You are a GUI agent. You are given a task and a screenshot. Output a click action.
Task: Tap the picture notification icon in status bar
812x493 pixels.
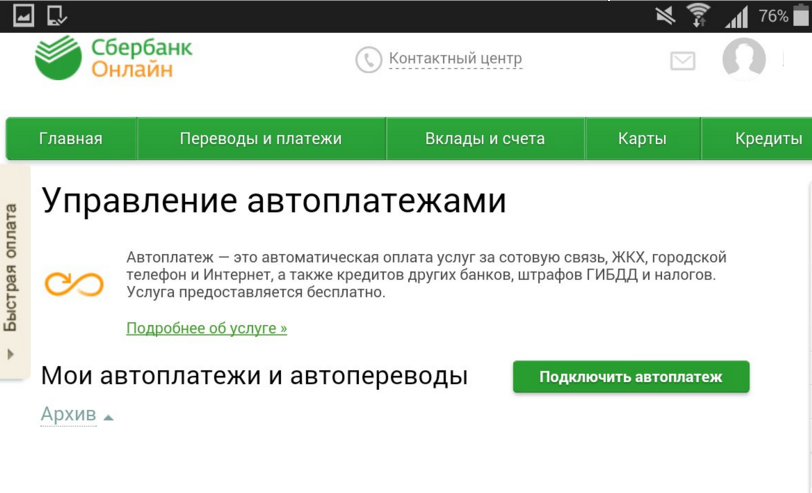23,16
